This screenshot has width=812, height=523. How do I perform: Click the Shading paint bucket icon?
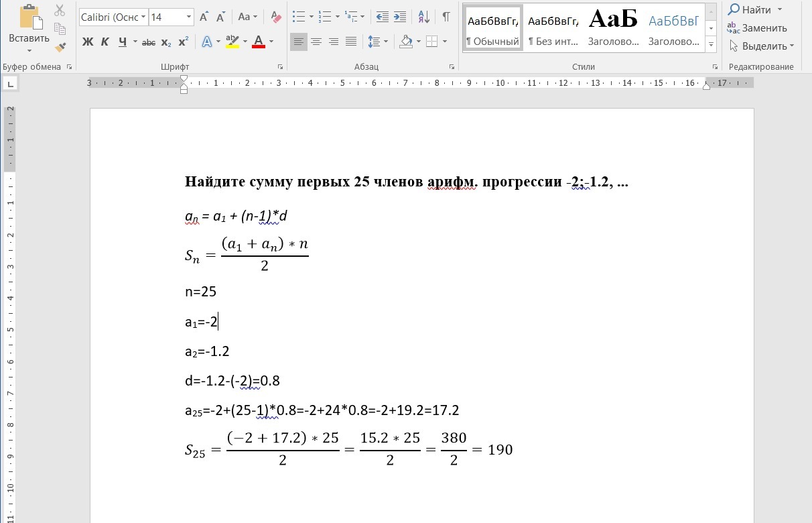tap(406, 42)
